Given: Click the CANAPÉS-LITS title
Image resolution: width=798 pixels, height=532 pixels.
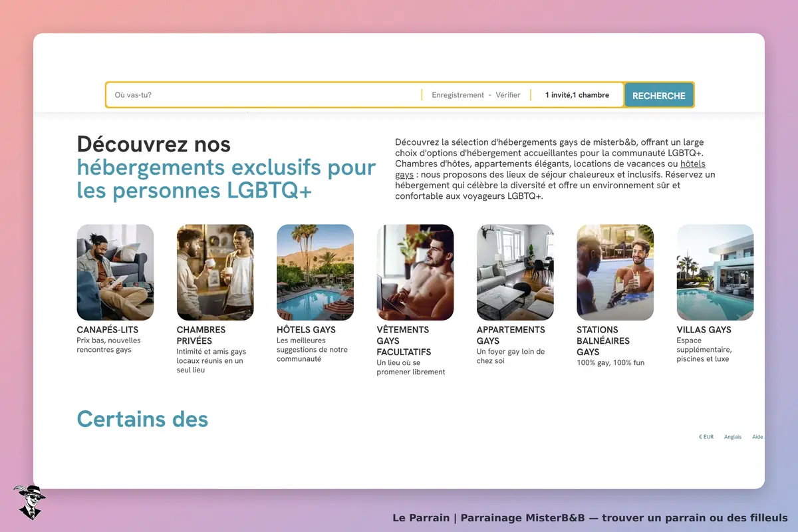Looking at the screenshot, I should tap(108, 330).
